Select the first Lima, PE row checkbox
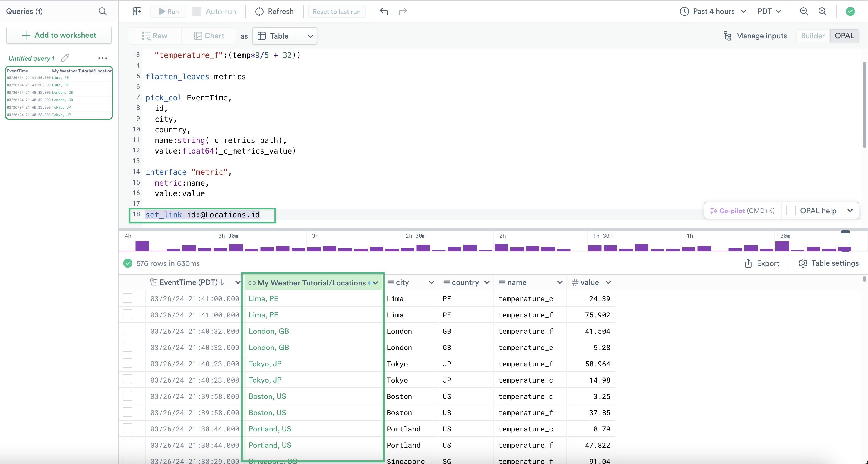Image resolution: width=868 pixels, height=464 pixels. 128,298
